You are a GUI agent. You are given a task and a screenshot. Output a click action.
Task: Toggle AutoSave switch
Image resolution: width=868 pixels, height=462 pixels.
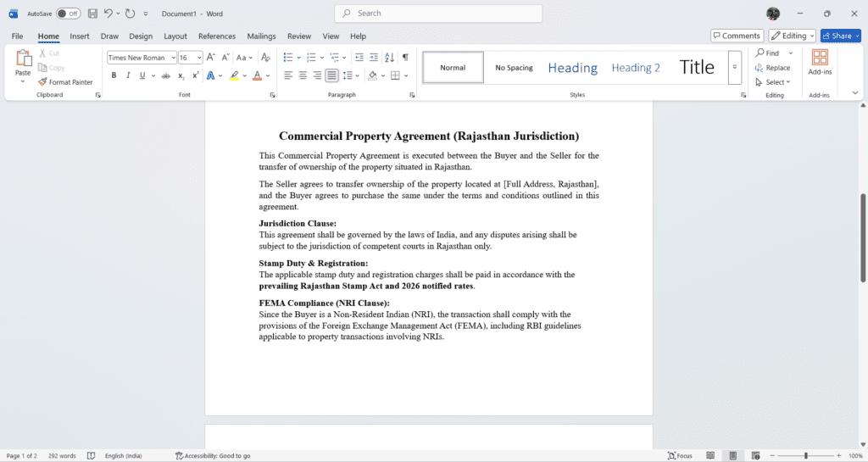[x=69, y=14]
